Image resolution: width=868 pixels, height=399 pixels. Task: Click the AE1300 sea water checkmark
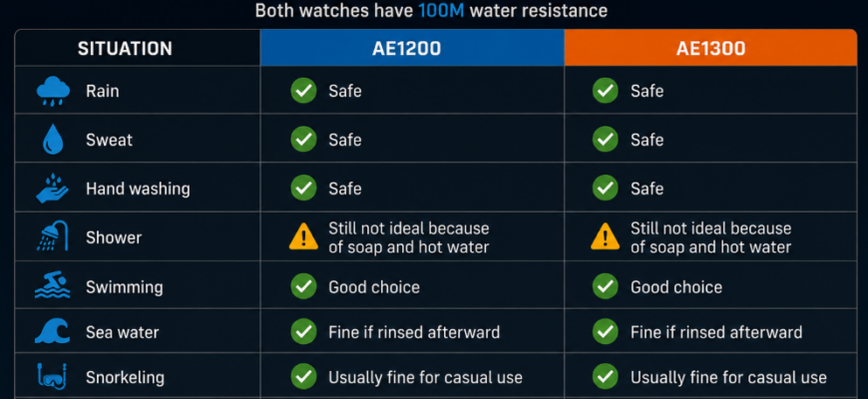click(x=606, y=331)
